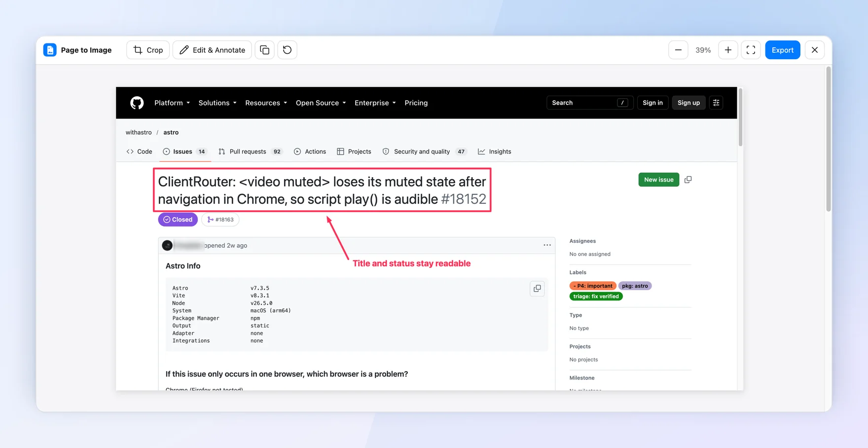Switch to the Issues tab

point(184,151)
